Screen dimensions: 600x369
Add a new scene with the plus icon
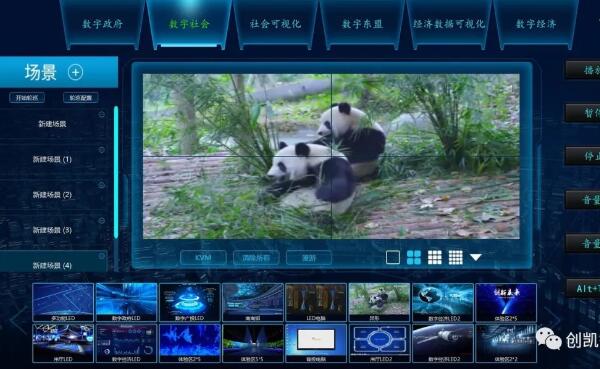coord(75,72)
